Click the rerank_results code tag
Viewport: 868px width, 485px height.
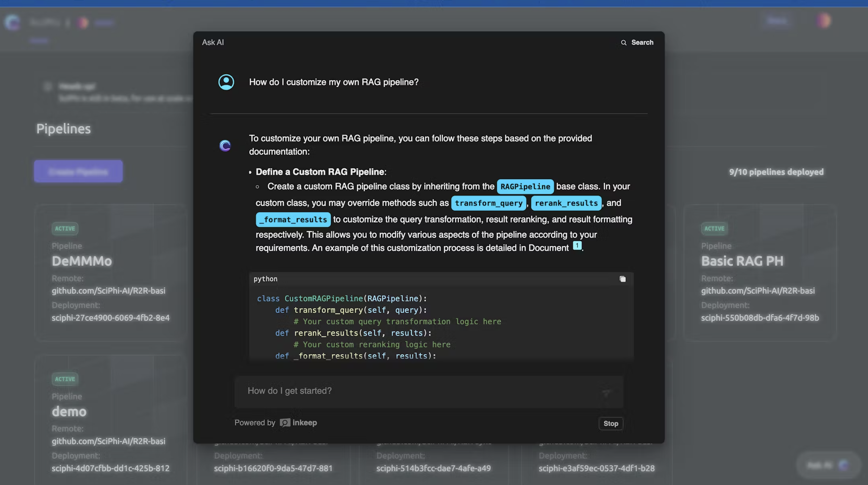click(566, 203)
